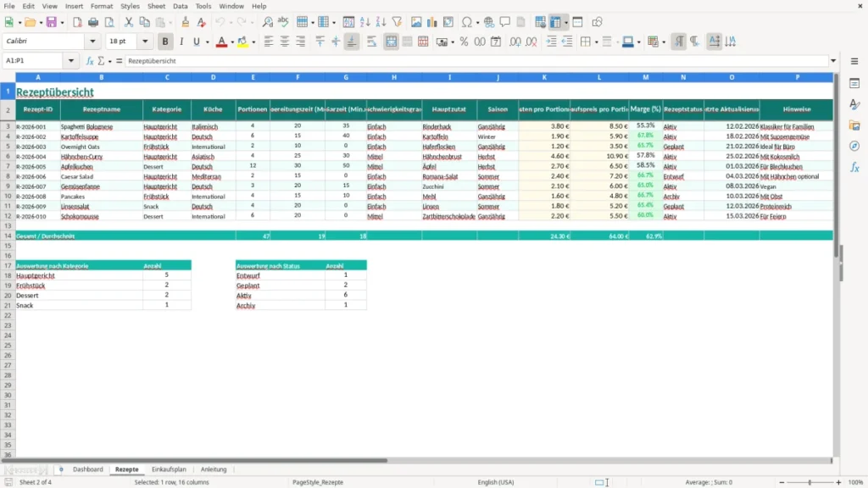This screenshot has height=488, width=868.
Task: Insert a chart
Action: tap(432, 22)
